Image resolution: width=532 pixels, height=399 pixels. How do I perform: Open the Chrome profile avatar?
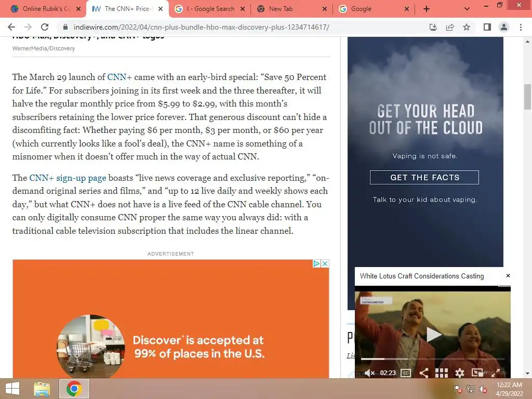pyautogui.click(x=504, y=27)
